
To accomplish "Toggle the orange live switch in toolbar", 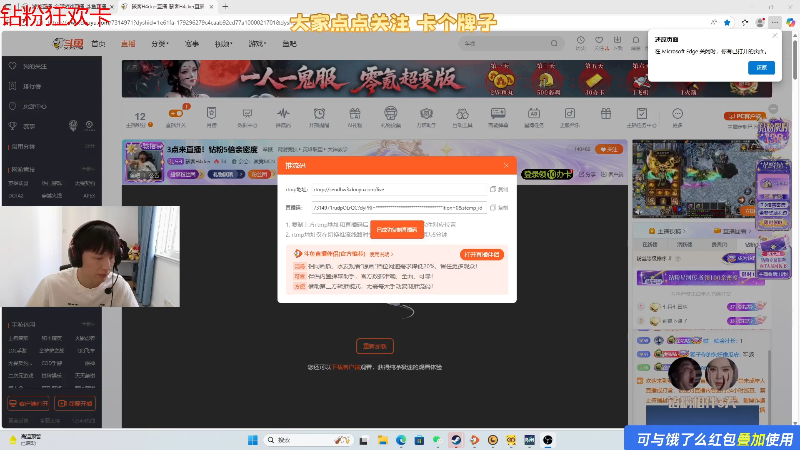I will pos(176,113).
